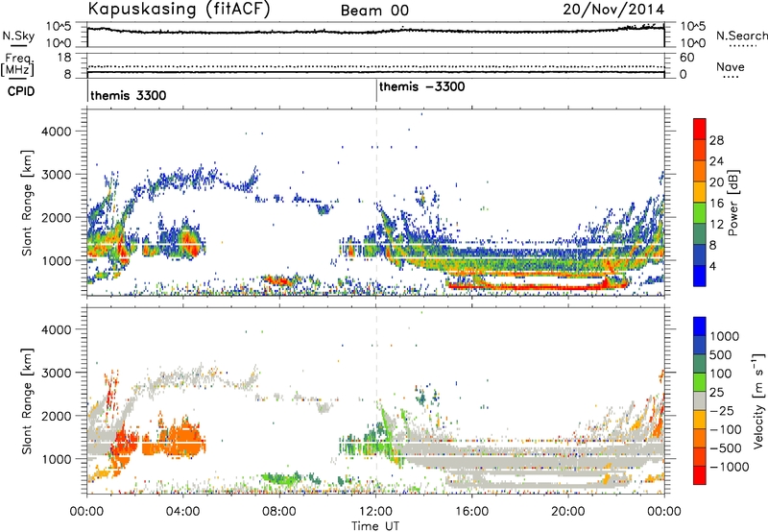Click the -1000 value on velocity color bar
768x532 pixels.
tap(730, 467)
